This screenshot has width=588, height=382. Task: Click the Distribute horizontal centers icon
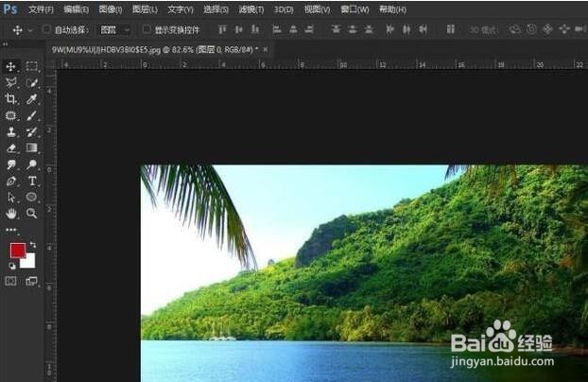click(x=406, y=29)
